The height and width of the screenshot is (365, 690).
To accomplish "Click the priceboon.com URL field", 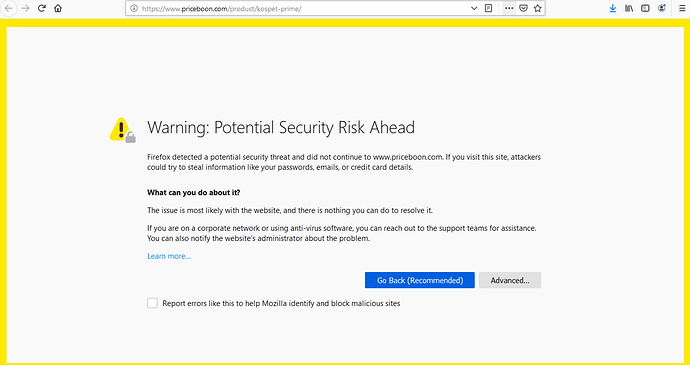I will coord(304,8).
